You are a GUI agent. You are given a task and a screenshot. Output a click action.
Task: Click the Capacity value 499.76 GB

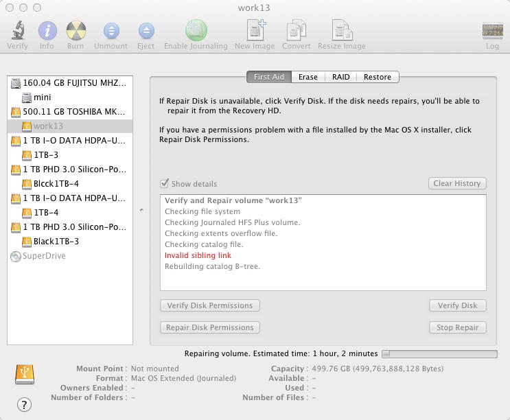click(x=378, y=369)
